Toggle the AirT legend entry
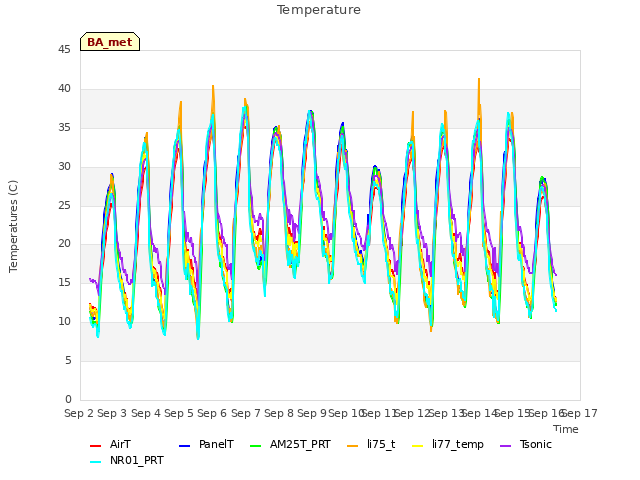This screenshot has width=640, height=480. tap(110, 444)
